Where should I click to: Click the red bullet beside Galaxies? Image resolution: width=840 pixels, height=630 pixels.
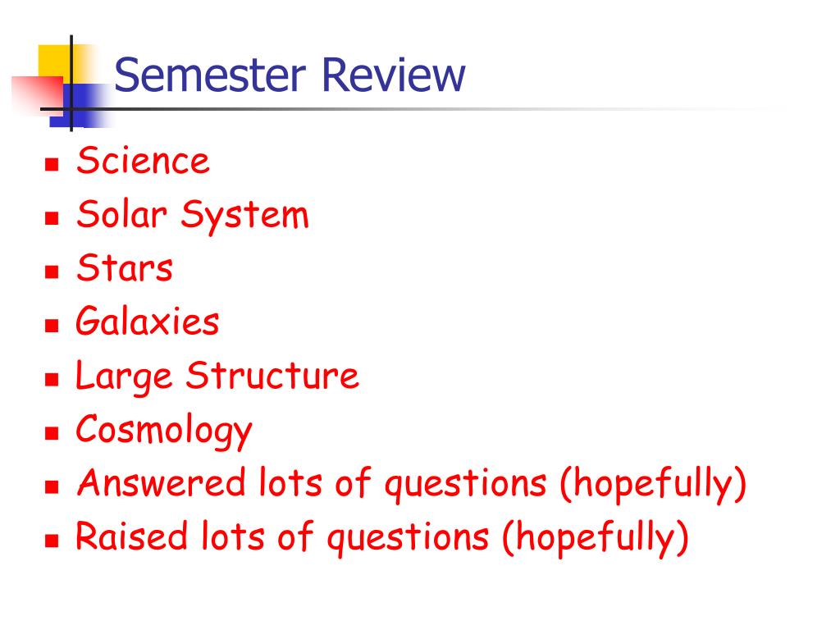pyautogui.click(x=52, y=325)
